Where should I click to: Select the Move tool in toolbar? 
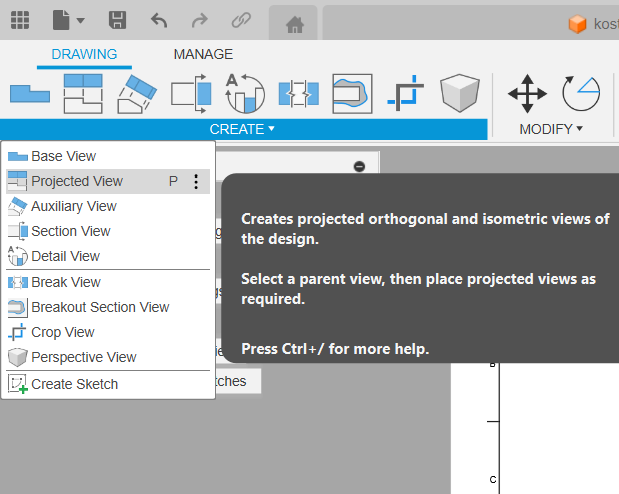coord(527,94)
